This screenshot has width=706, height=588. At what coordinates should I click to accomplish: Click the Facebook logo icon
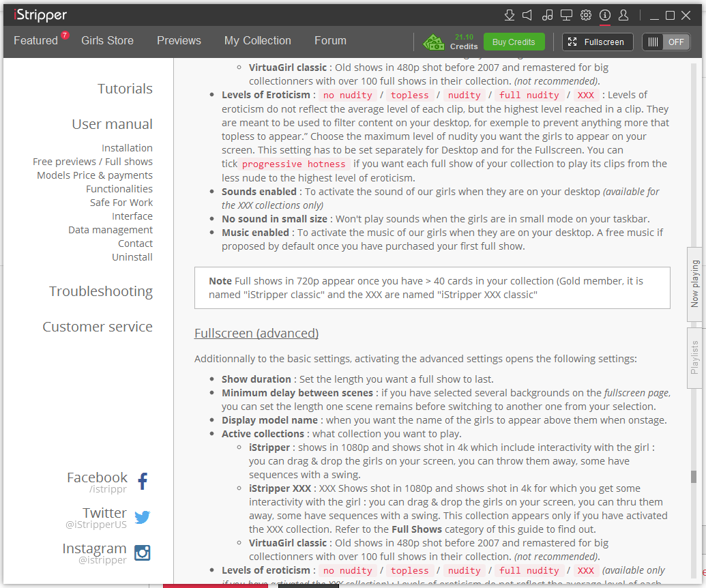pyautogui.click(x=143, y=482)
